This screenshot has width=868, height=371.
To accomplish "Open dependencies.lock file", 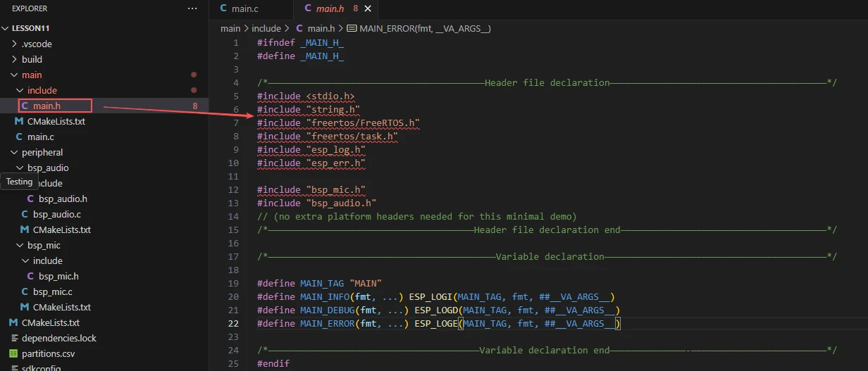I will tap(58, 338).
